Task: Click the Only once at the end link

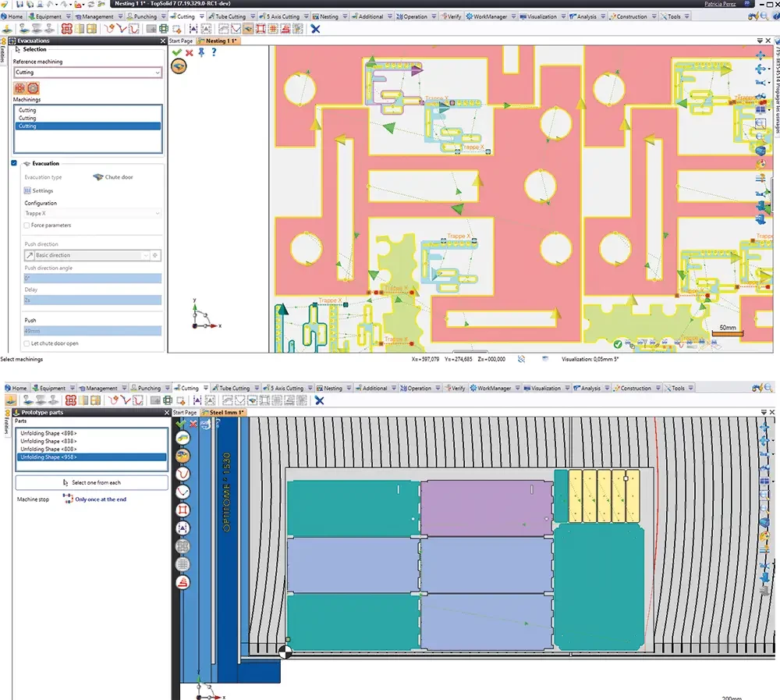Action: 101,499
